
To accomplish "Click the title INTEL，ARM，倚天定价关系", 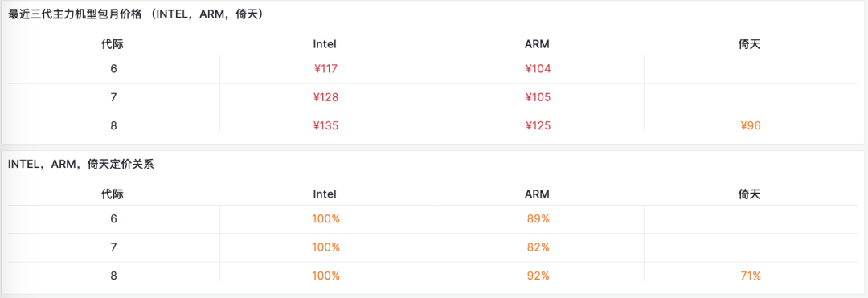I will pyautogui.click(x=81, y=165).
